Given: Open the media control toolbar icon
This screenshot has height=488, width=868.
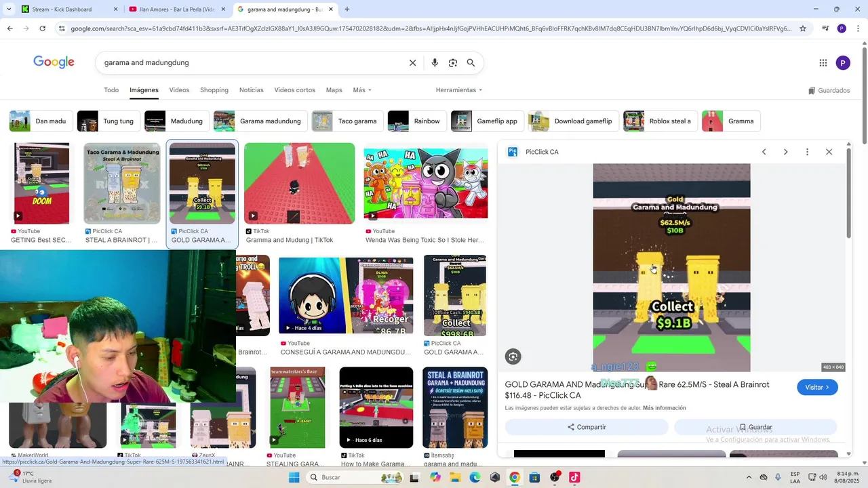Looking at the screenshot, I should click(x=825, y=28).
